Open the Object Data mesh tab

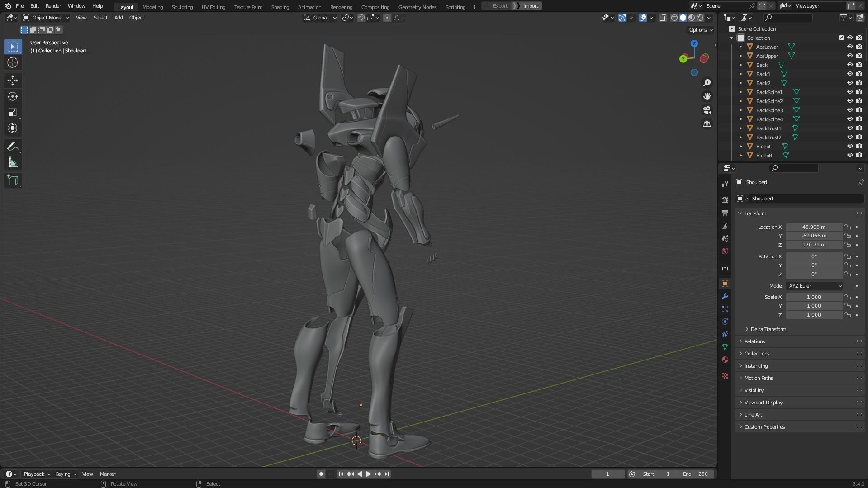pyautogui.click(x=725, y=347)
